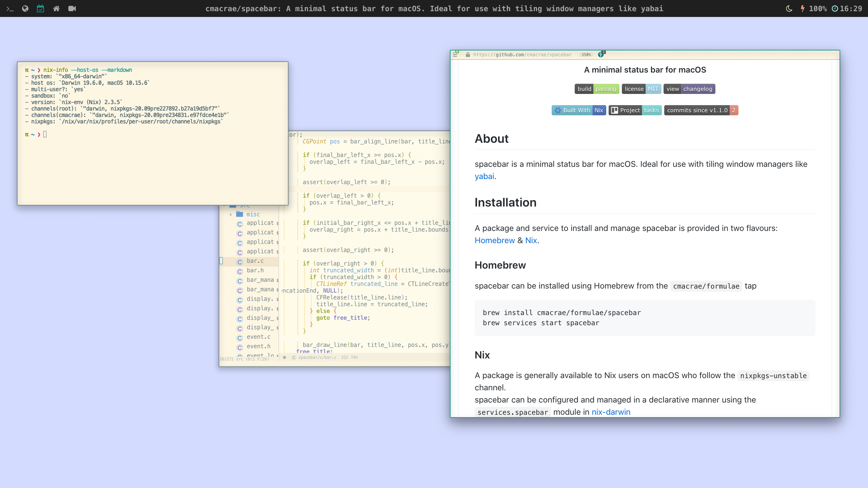Viewport: 868px width, 488px height.
Task: Expand the misc folder chevron
Action: click(231, 214)
